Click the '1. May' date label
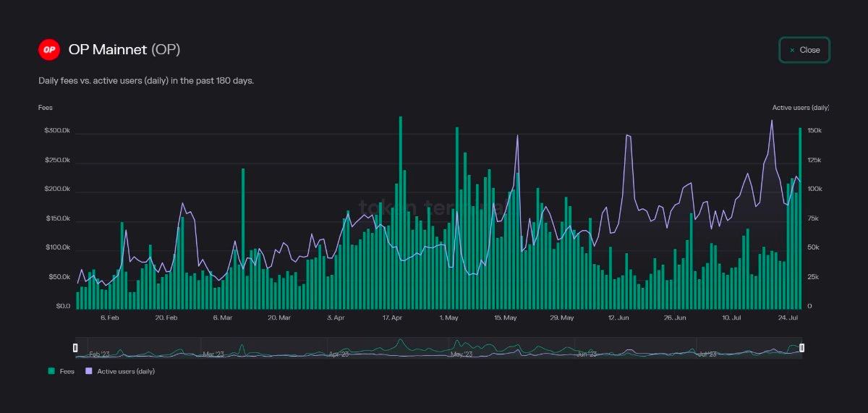The width and height of the screenshot is (868, 413). tap(448, 318)
